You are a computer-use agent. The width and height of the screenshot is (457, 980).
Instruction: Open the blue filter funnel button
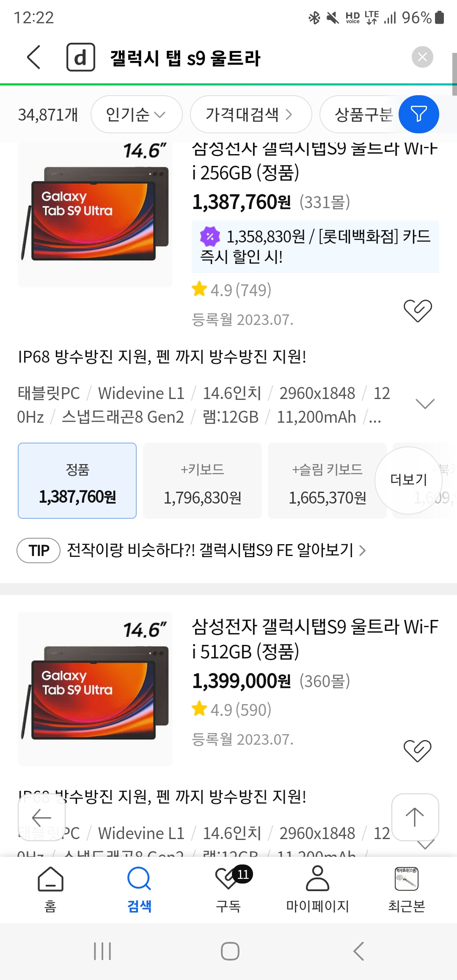coord(418,114)
